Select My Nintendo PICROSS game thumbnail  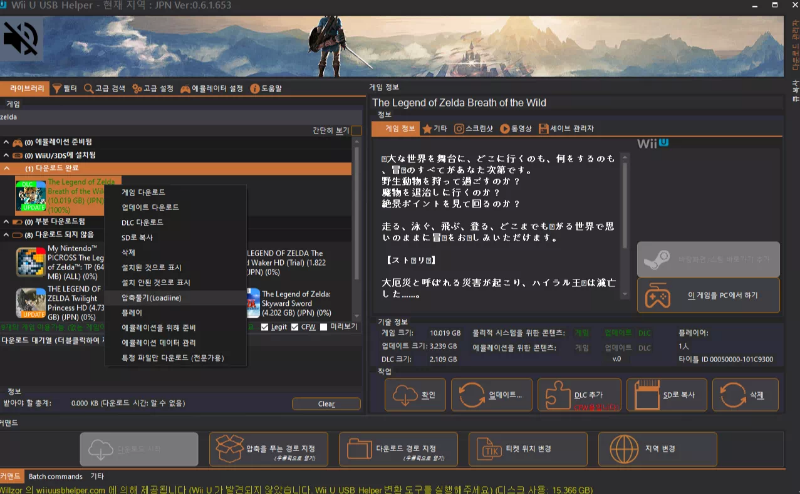31,262
